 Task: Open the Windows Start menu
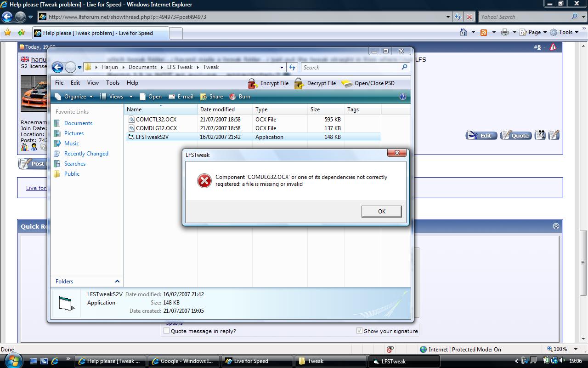tap(12, 361)
